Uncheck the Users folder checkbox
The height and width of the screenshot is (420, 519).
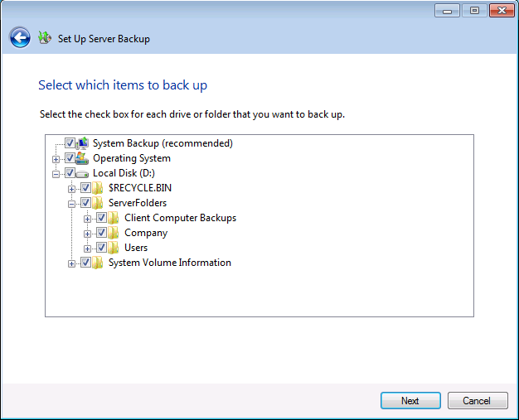(x=101, y=248)
